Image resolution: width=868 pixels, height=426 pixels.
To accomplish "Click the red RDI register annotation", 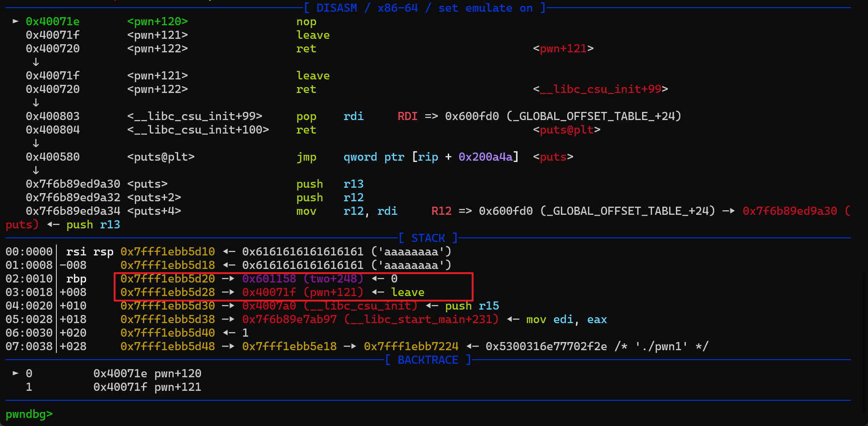I will tap(407, 116).
